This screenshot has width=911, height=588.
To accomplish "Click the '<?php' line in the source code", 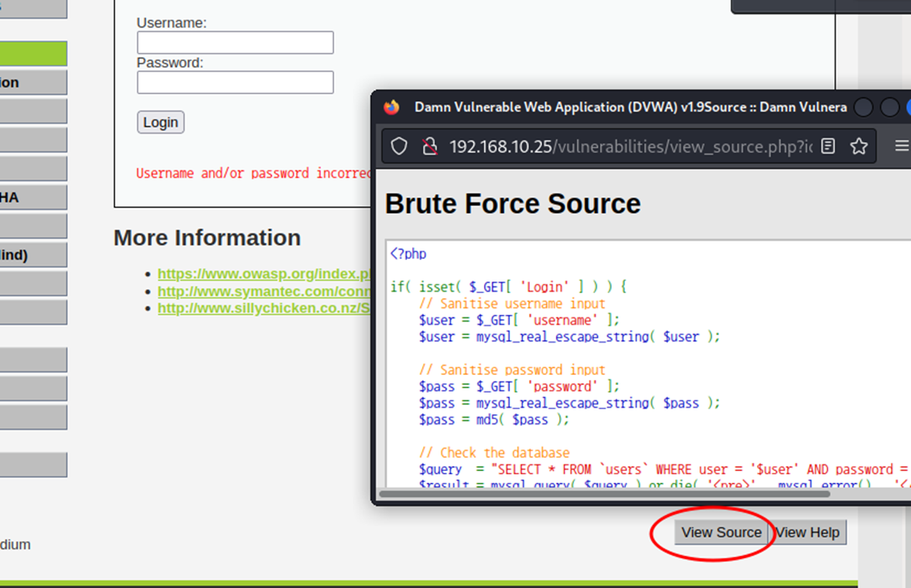I will tap(409, 254).
